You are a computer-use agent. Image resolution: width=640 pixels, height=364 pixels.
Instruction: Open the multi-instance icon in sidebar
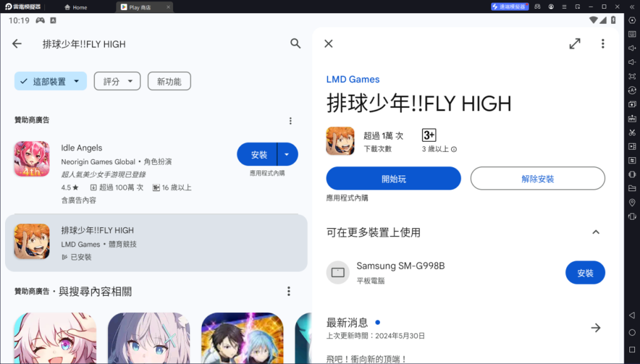pyautogui.click(x=632, y=104)
